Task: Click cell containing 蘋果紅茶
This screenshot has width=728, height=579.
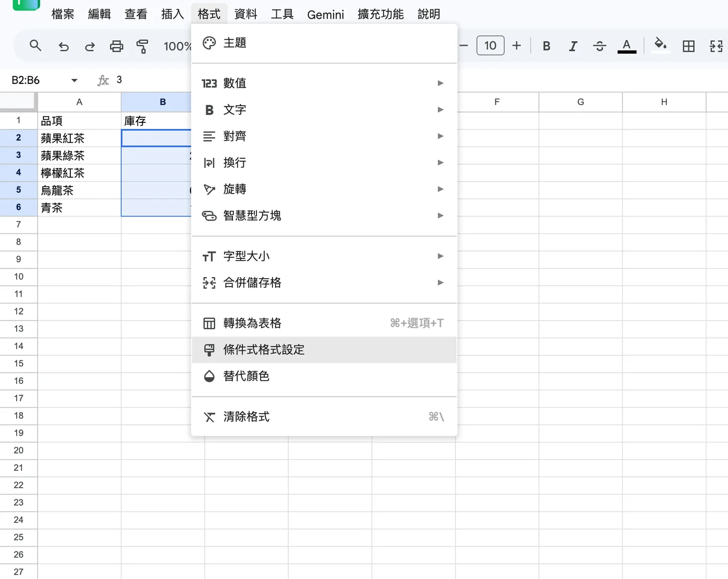Action: pyautogui.click(x=79, y=138)
